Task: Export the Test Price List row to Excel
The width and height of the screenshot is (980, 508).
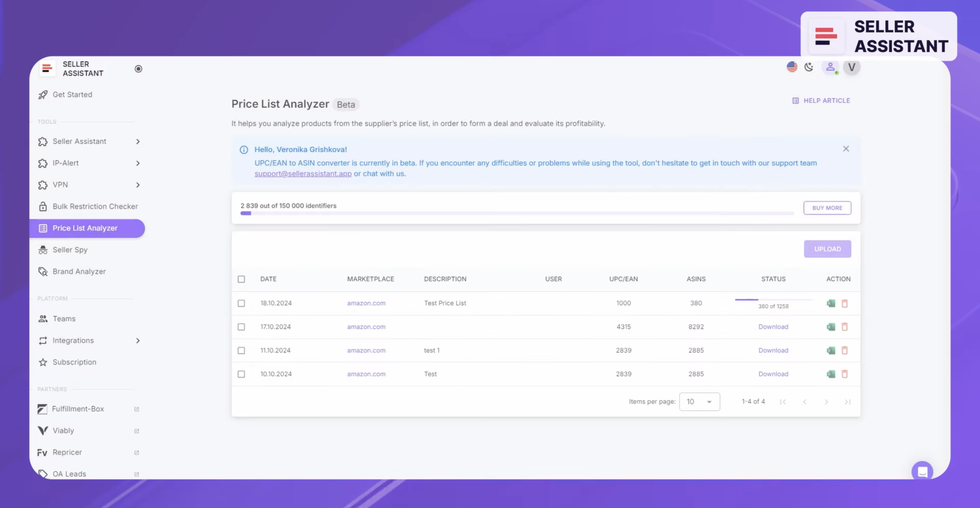Action: tap(831, 303)
